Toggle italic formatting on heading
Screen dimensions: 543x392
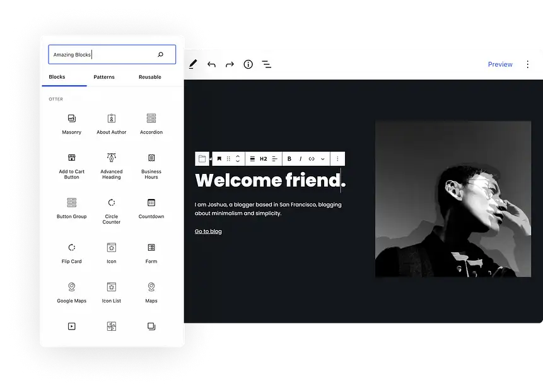pos(300,159)
